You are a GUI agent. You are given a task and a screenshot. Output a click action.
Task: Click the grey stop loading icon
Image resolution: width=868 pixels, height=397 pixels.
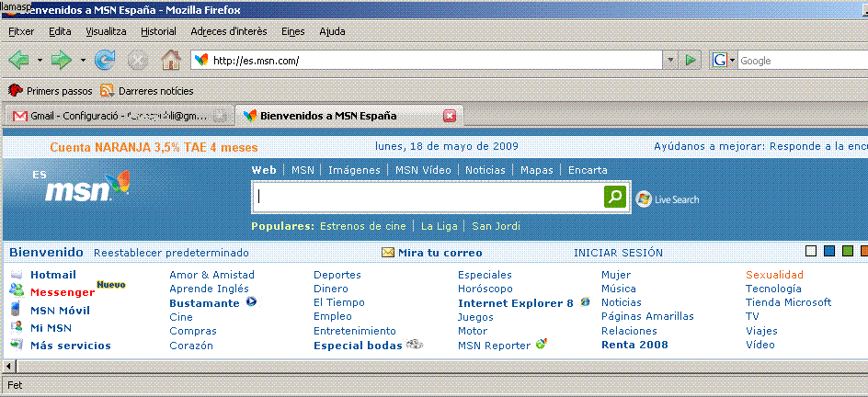click(137, 60)
